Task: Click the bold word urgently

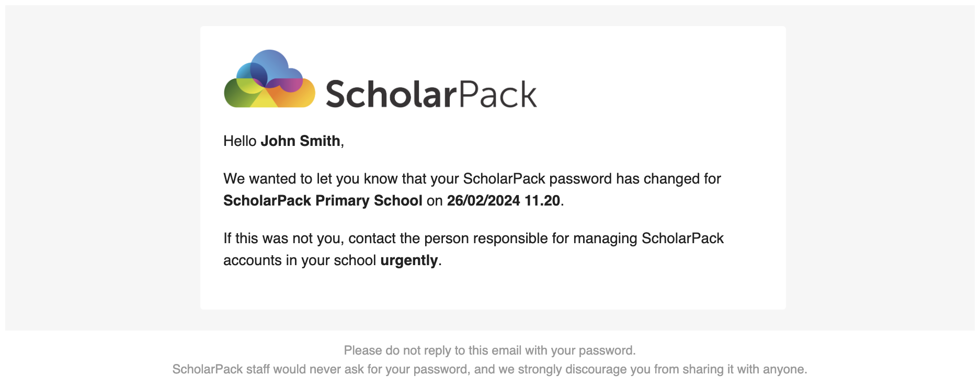Action: pyautogui.click(x=409, y=260)
